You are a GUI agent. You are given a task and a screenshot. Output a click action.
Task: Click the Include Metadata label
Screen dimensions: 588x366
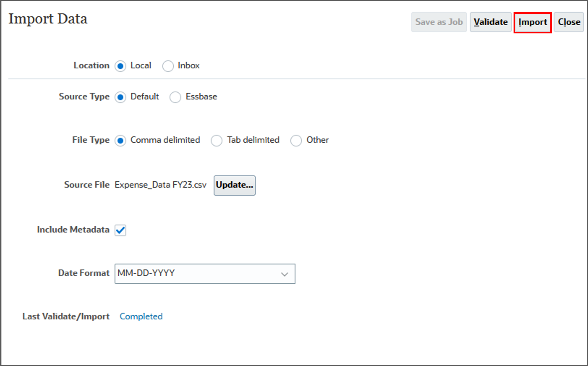click(x=73, y=230)
